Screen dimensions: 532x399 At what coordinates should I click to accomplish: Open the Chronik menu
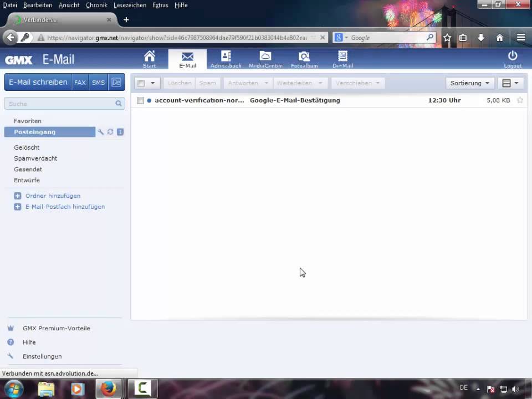coord(96,5)
